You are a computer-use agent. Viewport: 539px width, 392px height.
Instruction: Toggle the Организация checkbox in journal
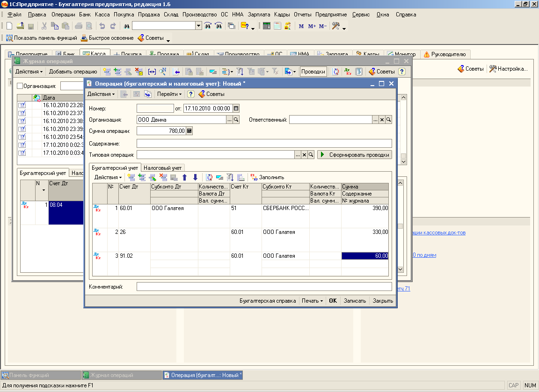(20, 86)
